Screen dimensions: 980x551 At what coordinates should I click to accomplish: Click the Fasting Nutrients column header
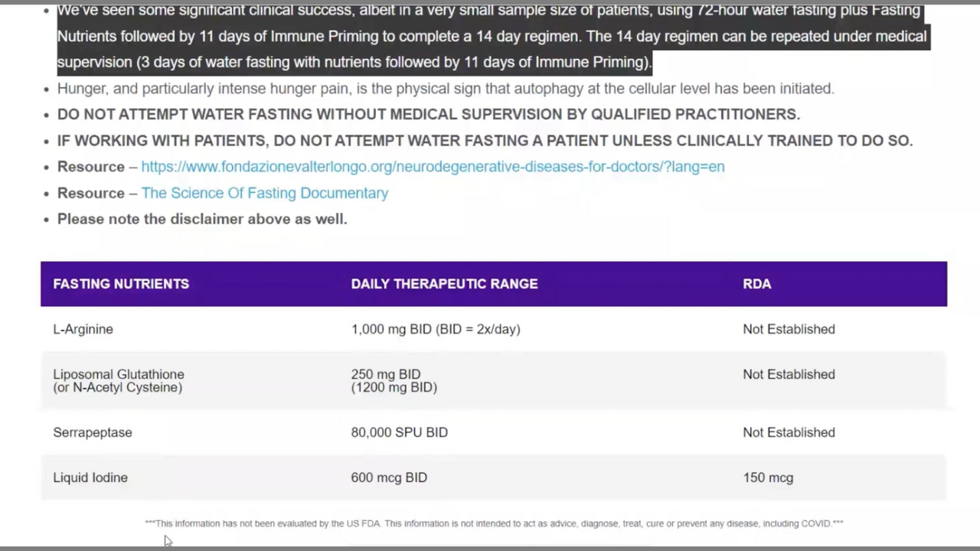tap(121, 284)
